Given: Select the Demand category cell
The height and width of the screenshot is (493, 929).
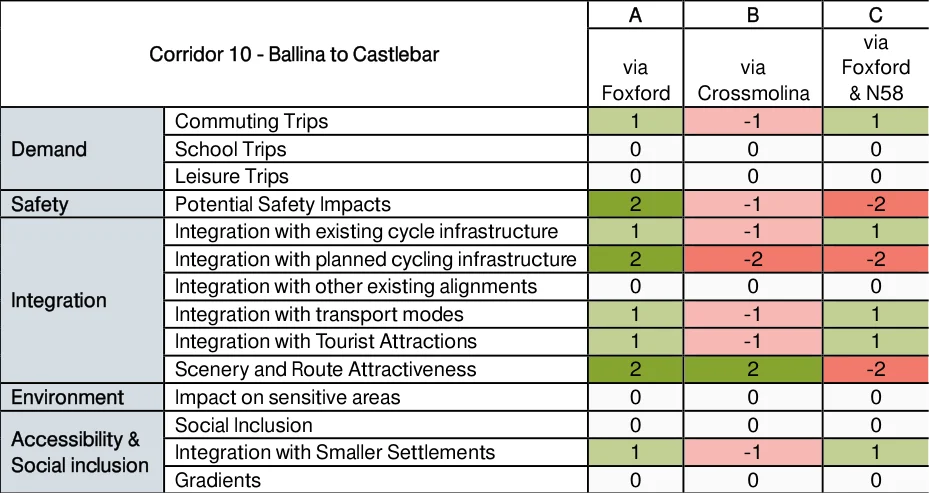Looking at the screenshot, I should [82, 149].
